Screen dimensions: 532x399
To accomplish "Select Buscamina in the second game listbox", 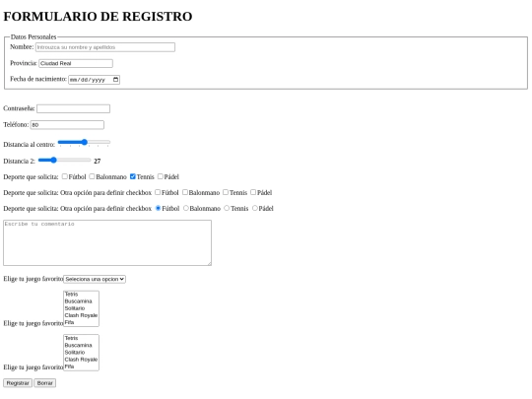I will [x=81, y=346].
